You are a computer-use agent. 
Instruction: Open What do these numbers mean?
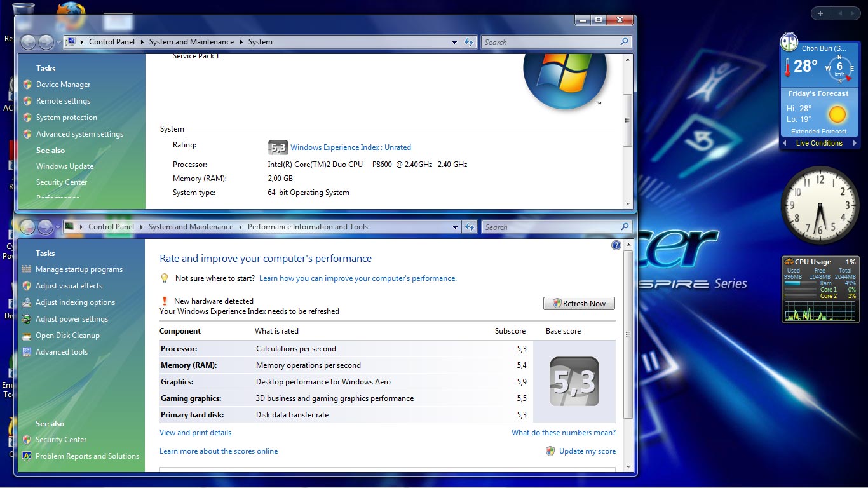[x=564, y=433]
